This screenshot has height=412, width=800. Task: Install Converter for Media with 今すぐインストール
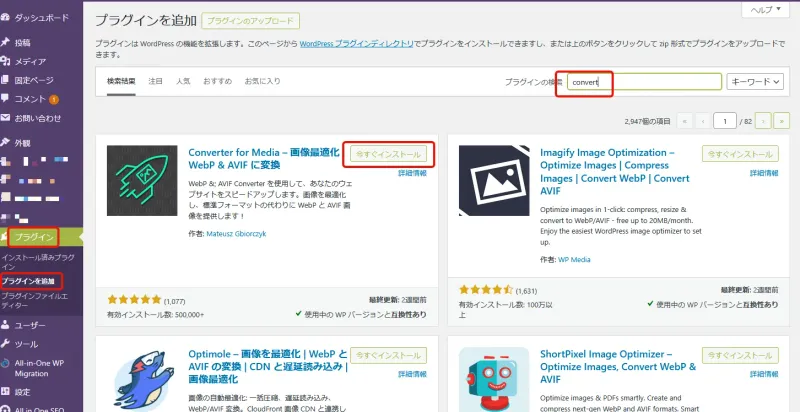(x=388, y=154)
